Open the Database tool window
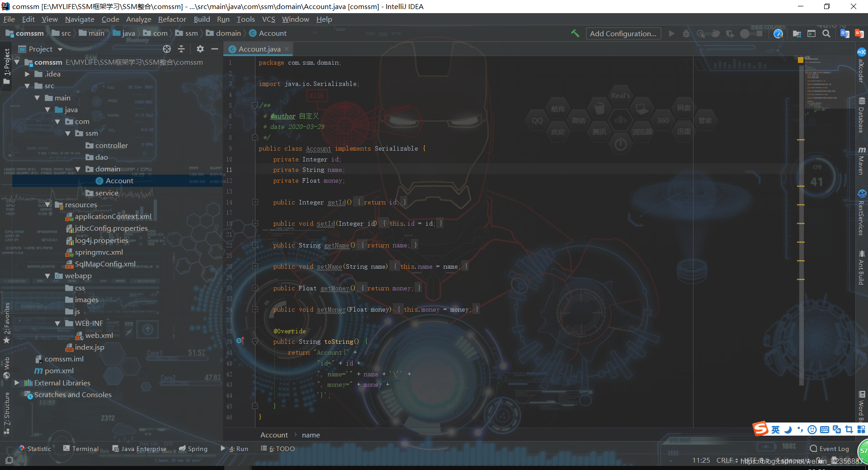Viewport: 868px width, 470px height. [861, 116]
